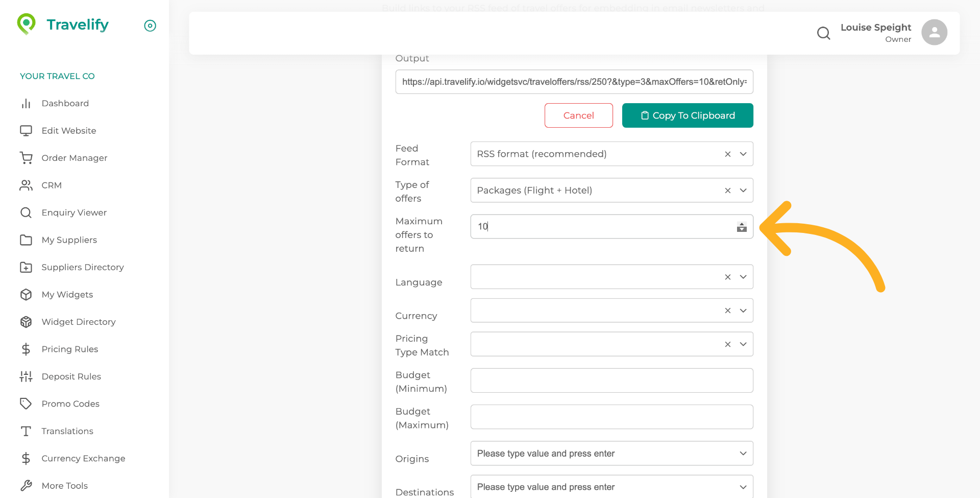Click the Deposit Rules sliders icon
This screenshot has width=980, height=498.
point(26,376)
